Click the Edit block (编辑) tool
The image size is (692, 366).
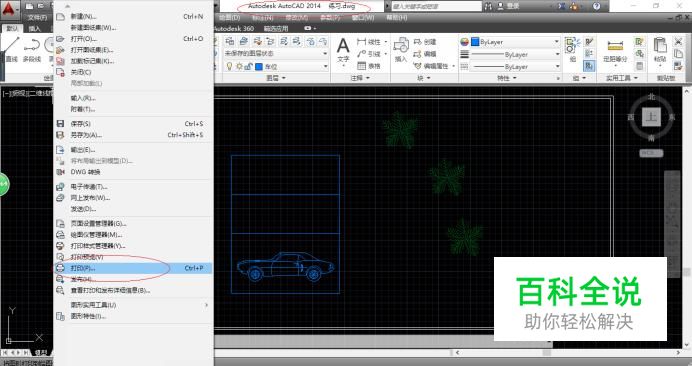pos(425,54)
